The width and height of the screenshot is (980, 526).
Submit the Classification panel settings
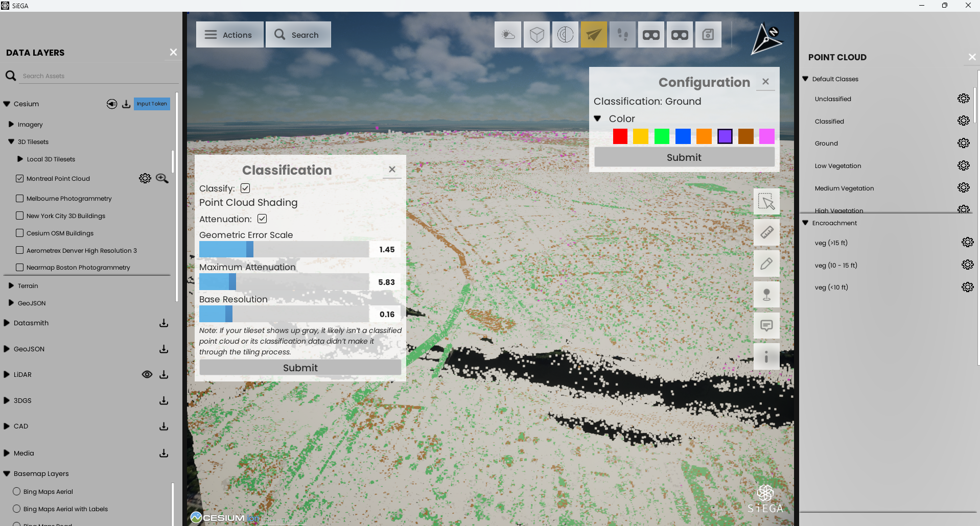click(x=300, y=368)
